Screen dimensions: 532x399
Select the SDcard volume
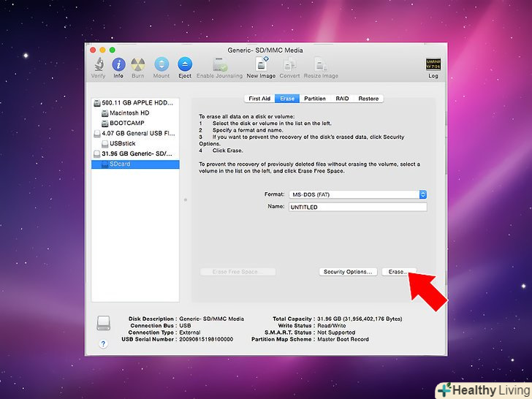pyautogui.click(x=135, y=164)
